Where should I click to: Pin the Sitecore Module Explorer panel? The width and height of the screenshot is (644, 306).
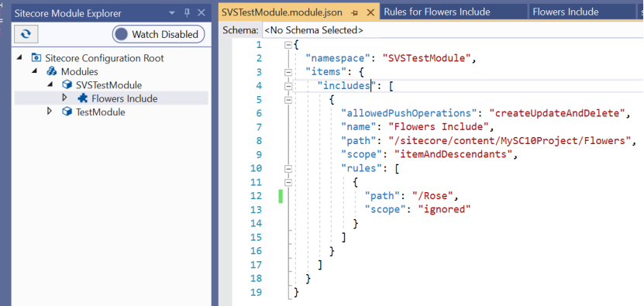tap(187, 12)
